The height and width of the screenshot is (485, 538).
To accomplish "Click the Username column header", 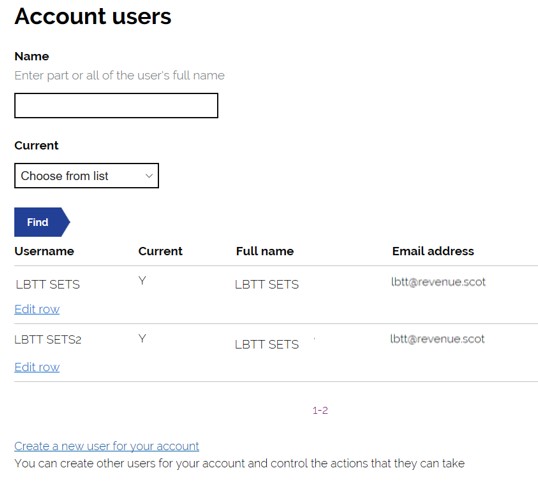I will [x=44, y=251].
